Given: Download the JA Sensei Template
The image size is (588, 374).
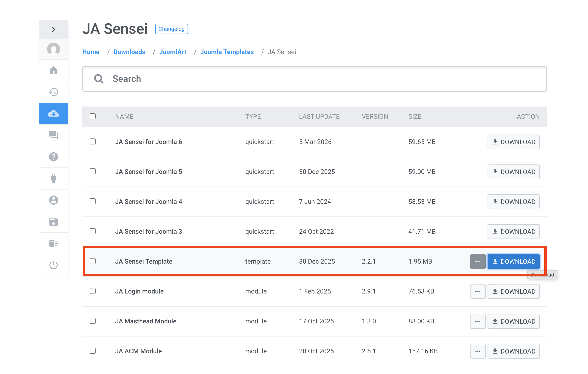Looking at the screenshot, I should [x=514, y=261].
